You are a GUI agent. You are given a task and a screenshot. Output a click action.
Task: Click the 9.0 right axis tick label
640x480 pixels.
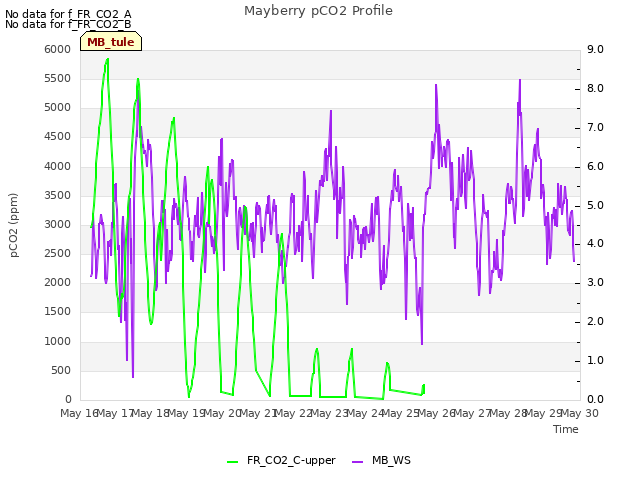(595, 49)
